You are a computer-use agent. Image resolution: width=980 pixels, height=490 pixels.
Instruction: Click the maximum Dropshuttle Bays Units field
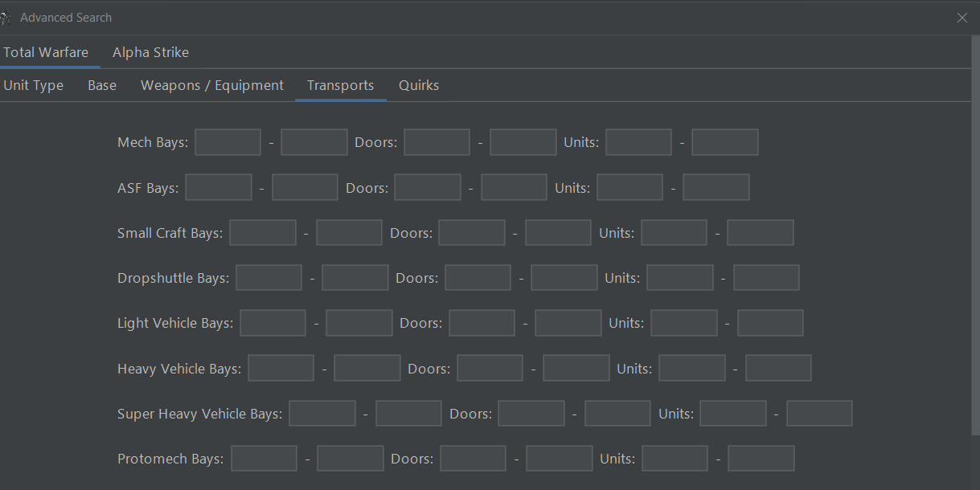point(765,276)
